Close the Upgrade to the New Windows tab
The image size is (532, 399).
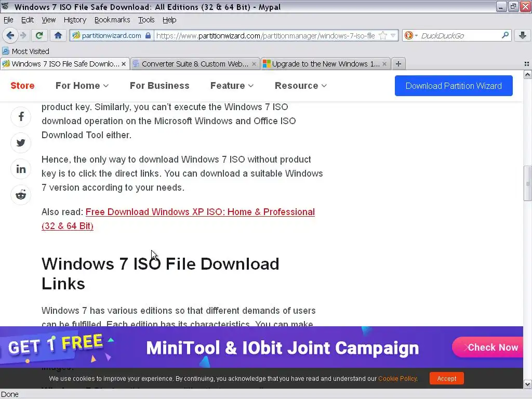384,64
